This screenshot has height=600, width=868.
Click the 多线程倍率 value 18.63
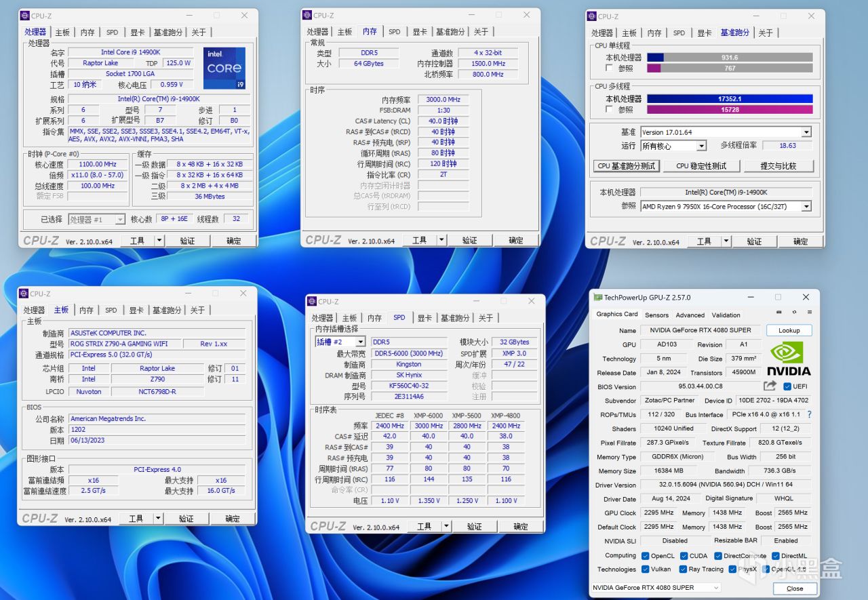tap(787, 146)
